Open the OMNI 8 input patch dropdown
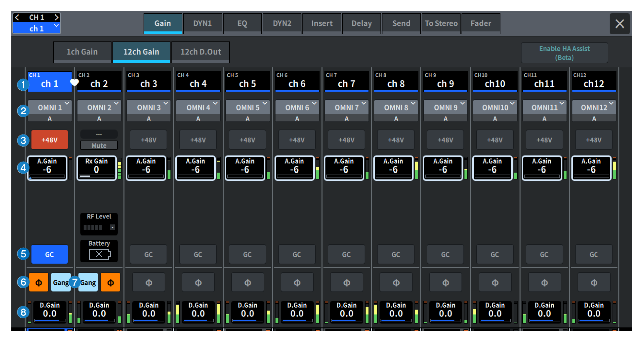 pos(396,108)
